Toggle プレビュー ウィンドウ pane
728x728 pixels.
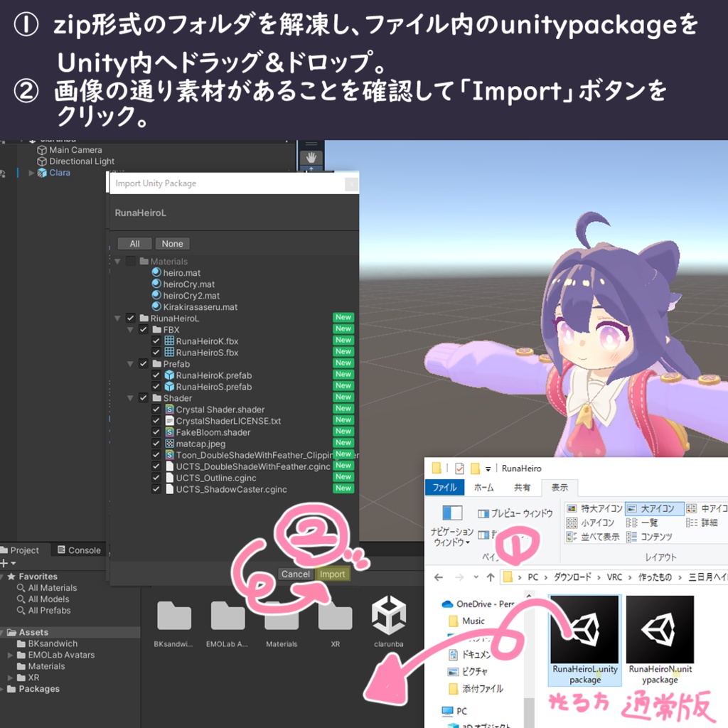515,513
